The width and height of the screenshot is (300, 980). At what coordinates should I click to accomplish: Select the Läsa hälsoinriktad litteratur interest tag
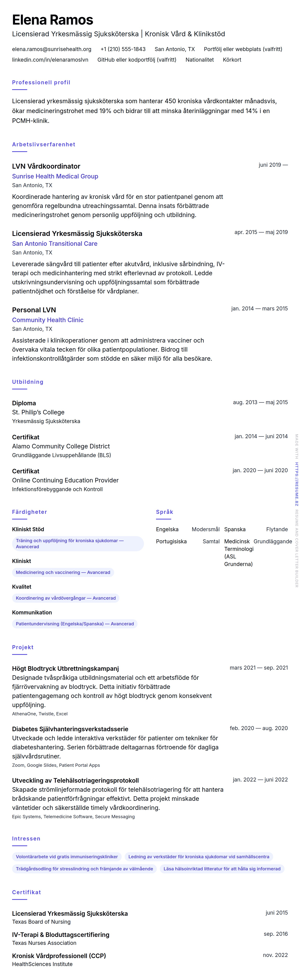(x=222, y=868)
